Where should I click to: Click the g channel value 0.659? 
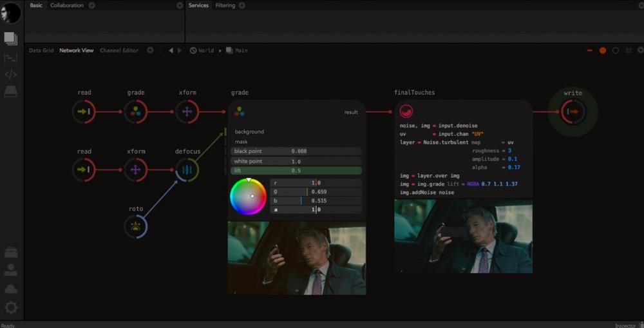click(319, 192)
